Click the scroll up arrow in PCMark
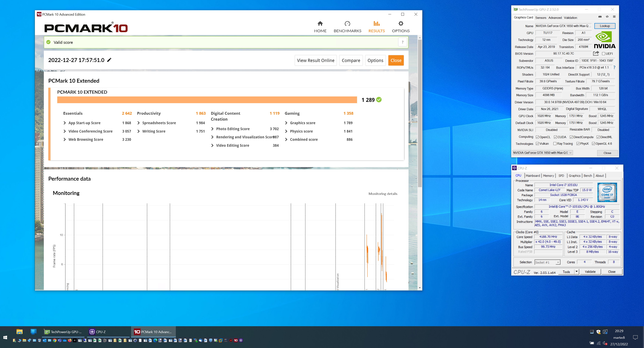Image resolution: width=644 pixels, height=348 pixels. (x=420, y=37)
